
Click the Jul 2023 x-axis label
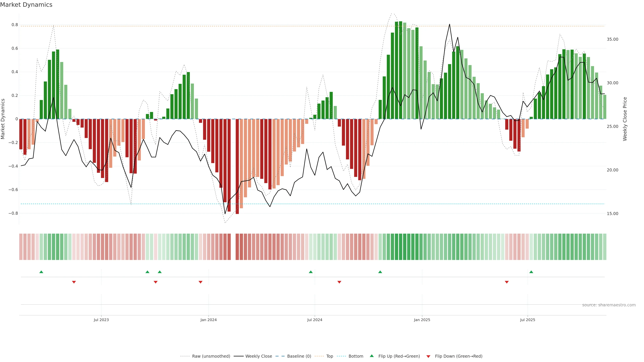(101, 320)
